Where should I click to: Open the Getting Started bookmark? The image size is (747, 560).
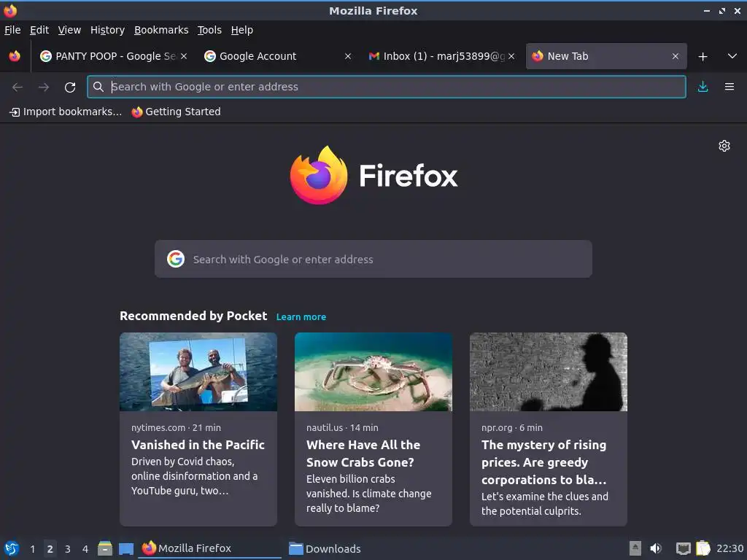point(177,112)
